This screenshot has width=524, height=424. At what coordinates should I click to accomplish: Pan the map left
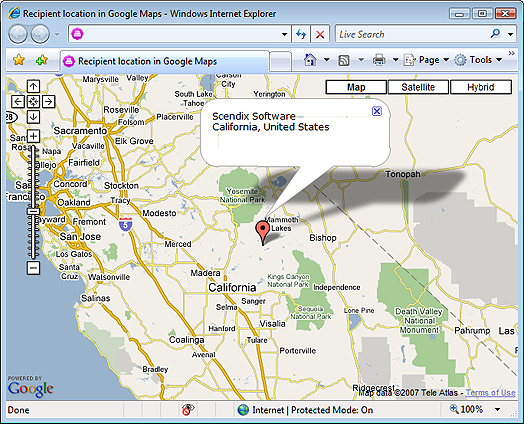coord(18,102)
